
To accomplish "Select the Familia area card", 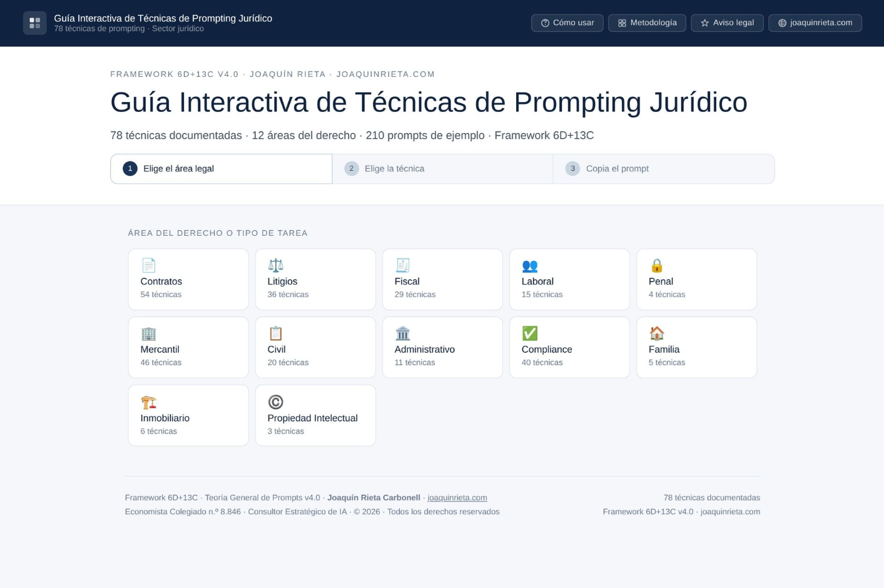I will [x=696, y=347].
